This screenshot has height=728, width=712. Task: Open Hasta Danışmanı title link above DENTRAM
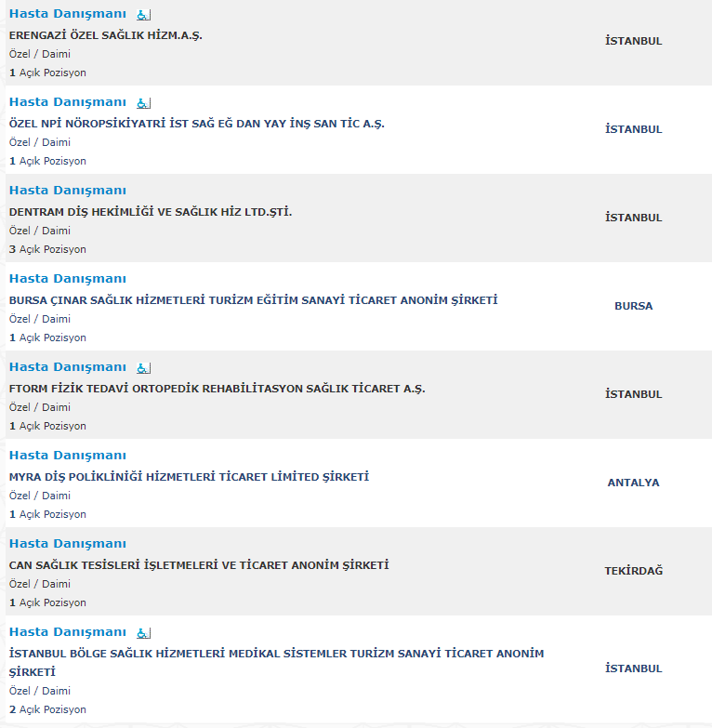click(67, 191)
